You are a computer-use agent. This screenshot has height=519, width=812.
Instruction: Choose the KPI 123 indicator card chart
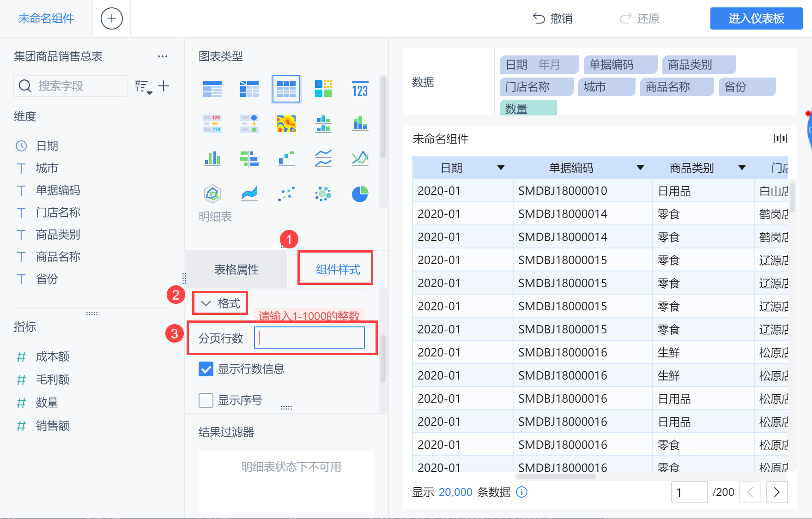pos(360,89)
